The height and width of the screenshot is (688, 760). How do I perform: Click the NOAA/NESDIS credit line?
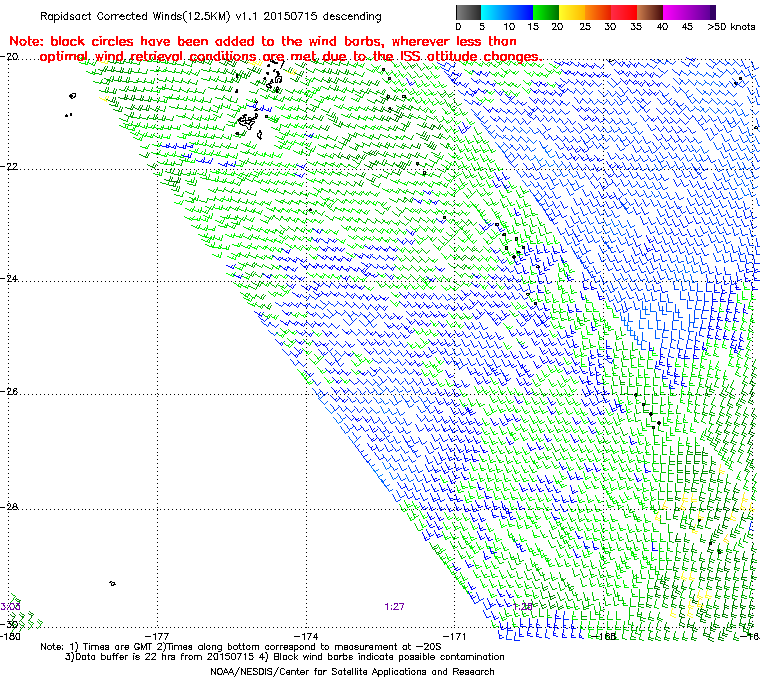352,672
